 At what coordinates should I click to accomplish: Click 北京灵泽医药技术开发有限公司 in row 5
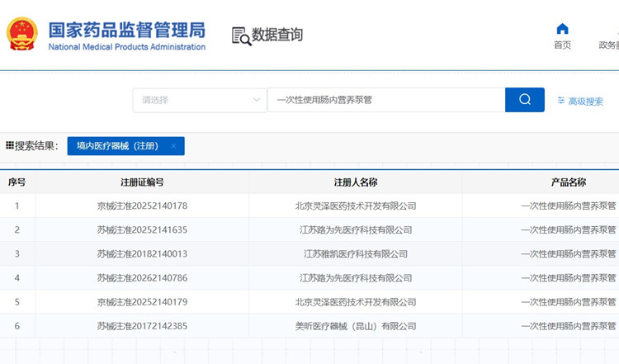(356, 302)
